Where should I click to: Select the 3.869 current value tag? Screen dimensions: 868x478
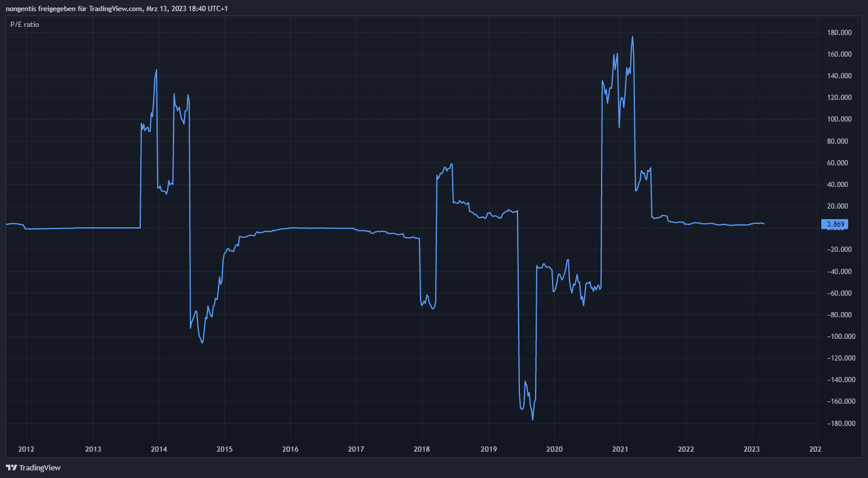point(835,224)
